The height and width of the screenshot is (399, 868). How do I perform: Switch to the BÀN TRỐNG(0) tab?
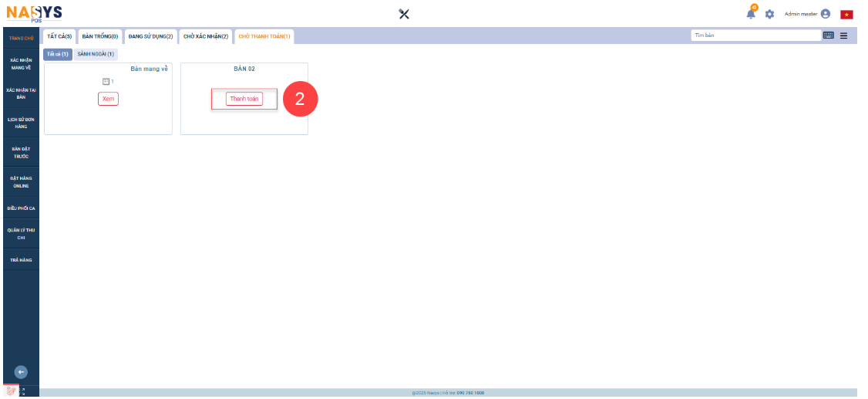coord(100,36)
